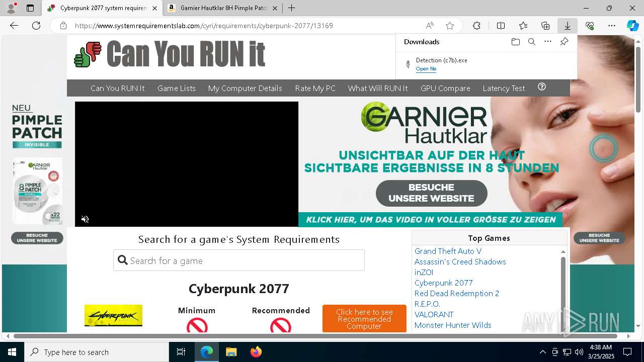Focus the Search for a game field

239,260
